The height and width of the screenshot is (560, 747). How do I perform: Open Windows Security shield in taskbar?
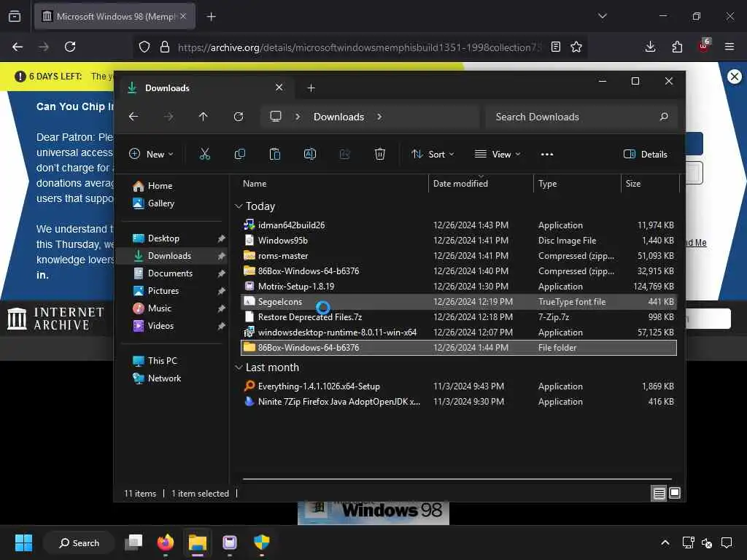click(262, 542)
